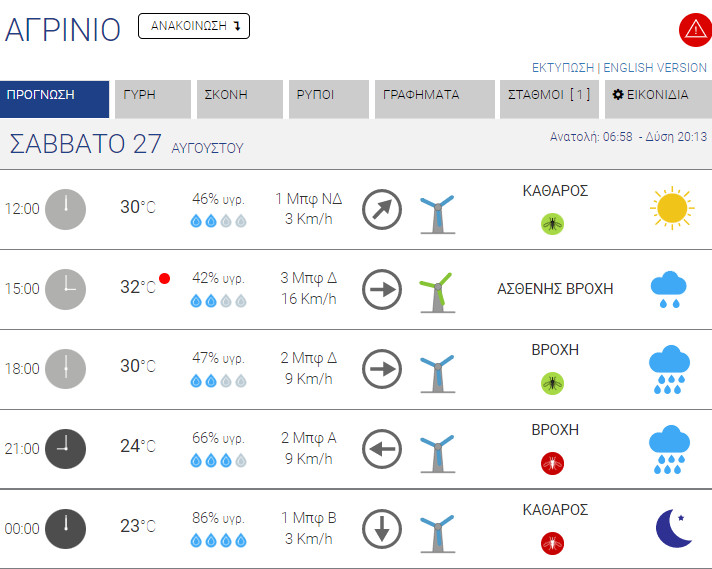Viewport: 712px width, 569px height.
Task: Switch to ENGLISH VERSION
Action: pos(655,67)
